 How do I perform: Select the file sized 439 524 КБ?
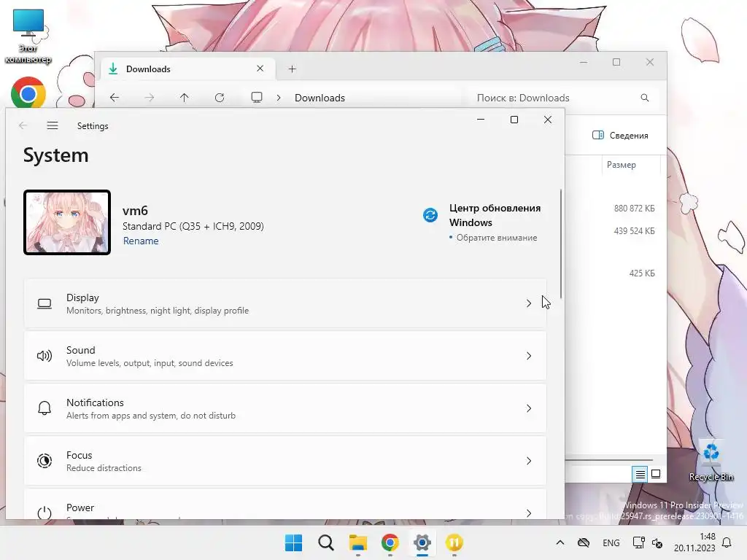pos(634,231)
